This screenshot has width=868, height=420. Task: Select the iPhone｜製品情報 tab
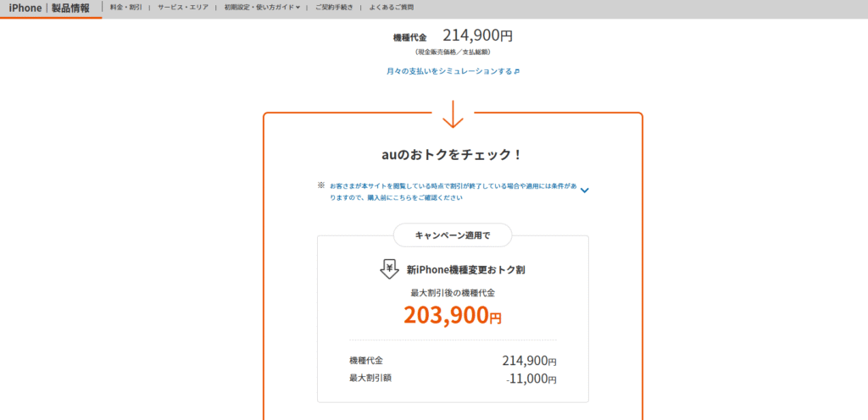pyautogui.click(x=49, y=8)
